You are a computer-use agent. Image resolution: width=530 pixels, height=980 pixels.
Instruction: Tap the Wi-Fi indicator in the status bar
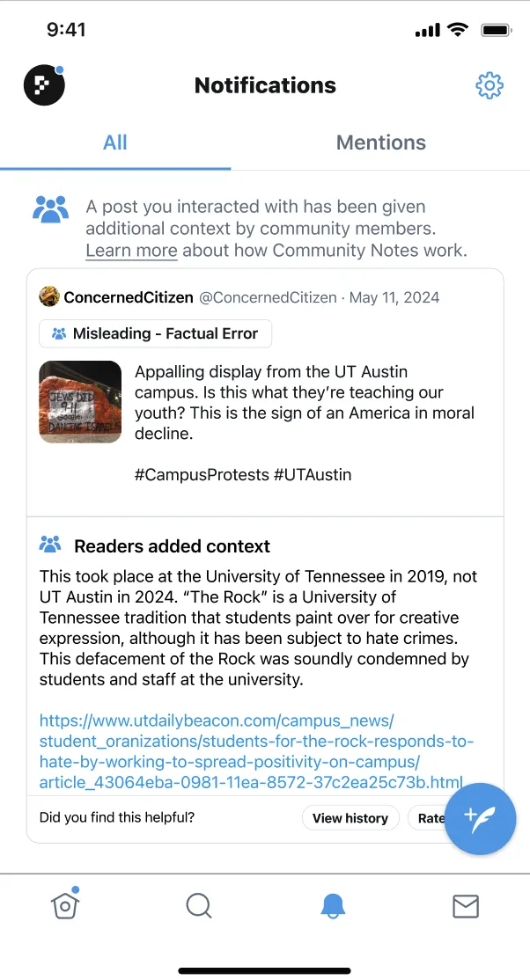coord(458,28)
